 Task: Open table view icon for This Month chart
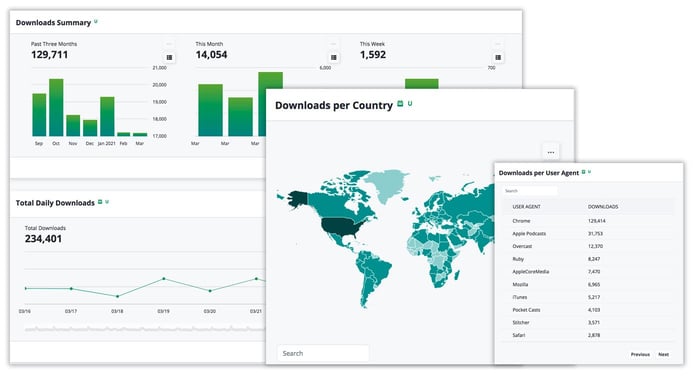[334, 58]
